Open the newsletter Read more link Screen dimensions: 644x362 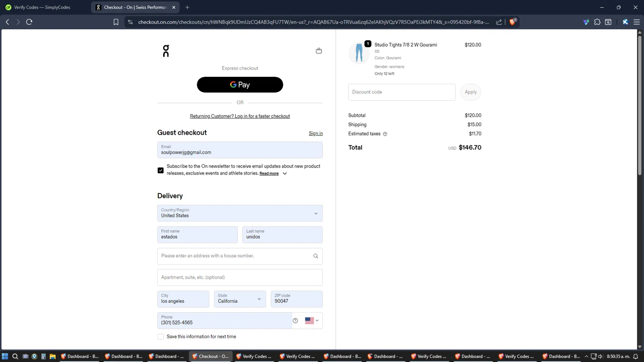pos(269,174)
